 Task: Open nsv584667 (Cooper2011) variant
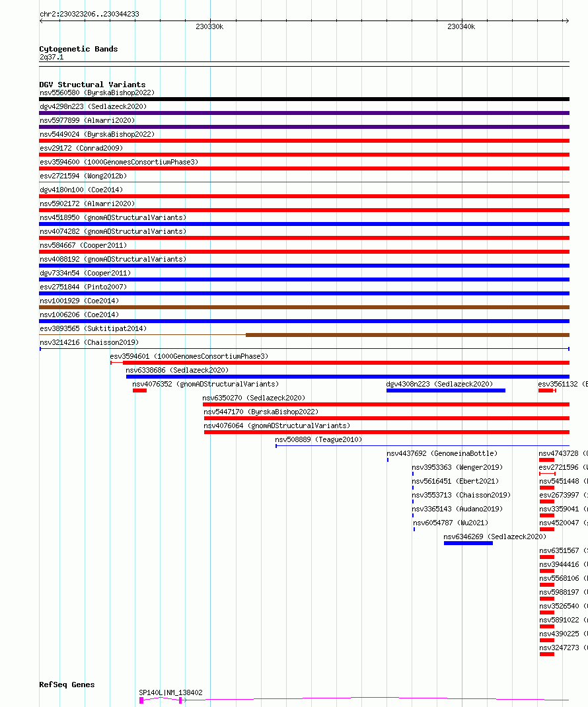pos(83,245)
